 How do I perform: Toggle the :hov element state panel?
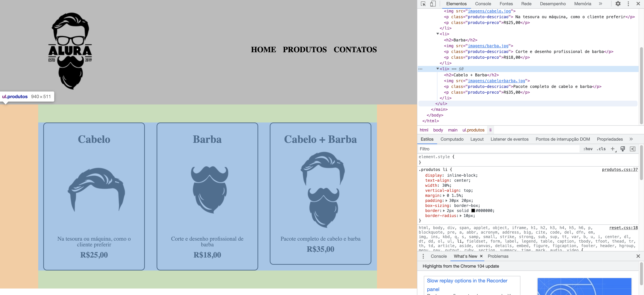point(588,149)
